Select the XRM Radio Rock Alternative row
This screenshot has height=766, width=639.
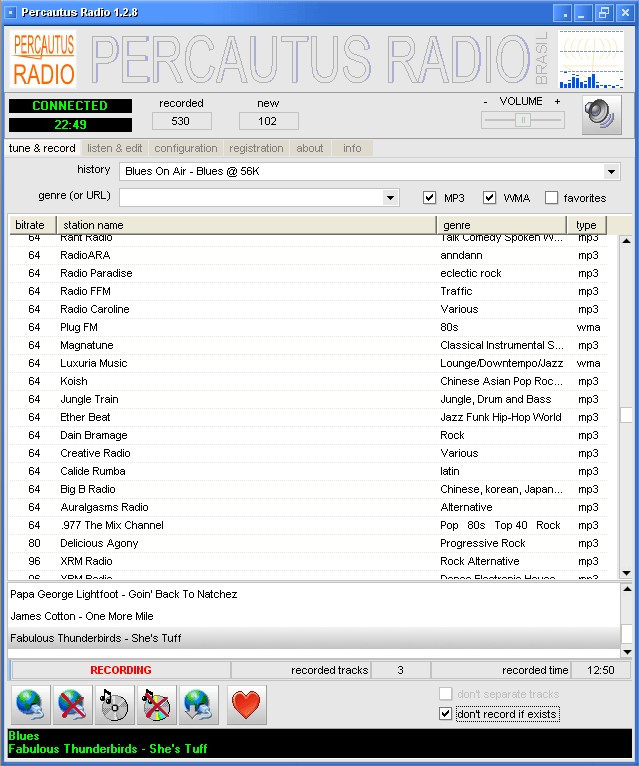pos(309,561)
